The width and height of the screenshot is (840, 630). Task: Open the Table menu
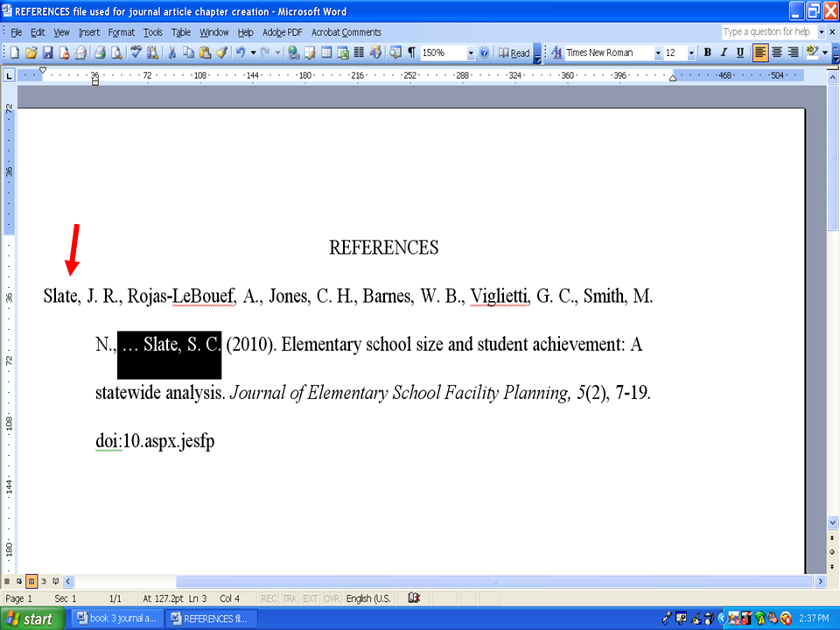pos(181,32)
